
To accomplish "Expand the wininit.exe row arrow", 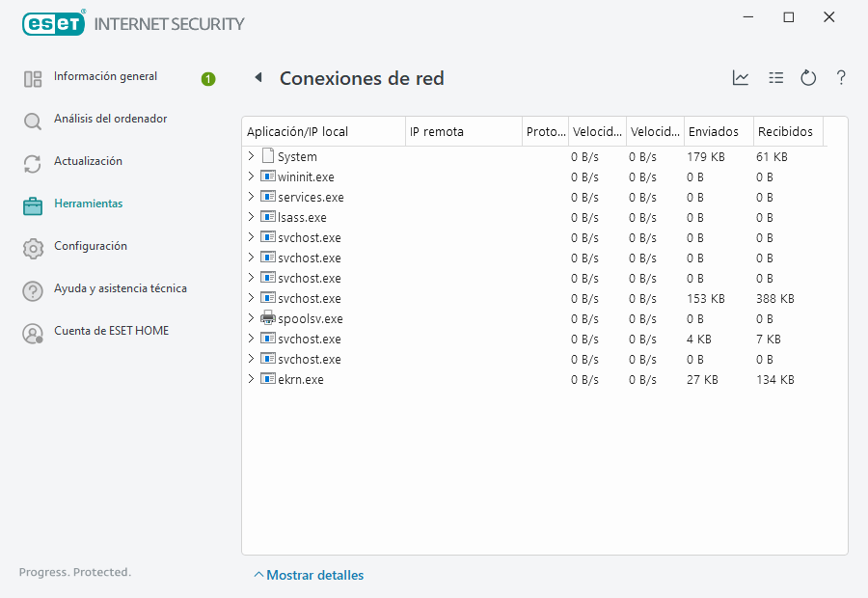I will pyautogui.click(x=251, y=177).
